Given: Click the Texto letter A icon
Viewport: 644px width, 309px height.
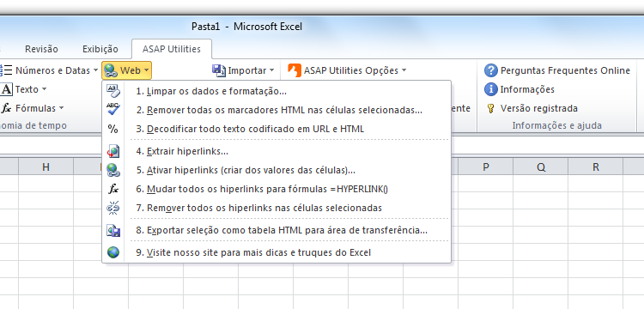Looking at the screenshot, I should pos(7,89).
